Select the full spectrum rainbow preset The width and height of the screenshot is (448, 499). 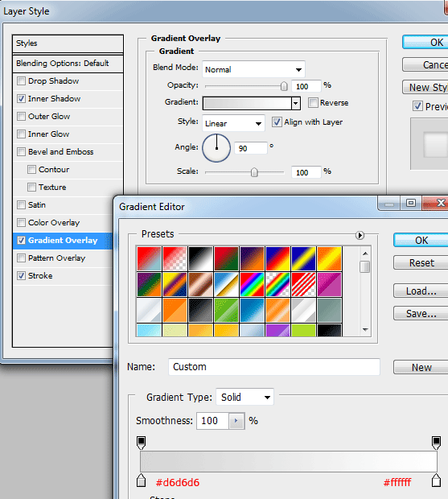252,284
